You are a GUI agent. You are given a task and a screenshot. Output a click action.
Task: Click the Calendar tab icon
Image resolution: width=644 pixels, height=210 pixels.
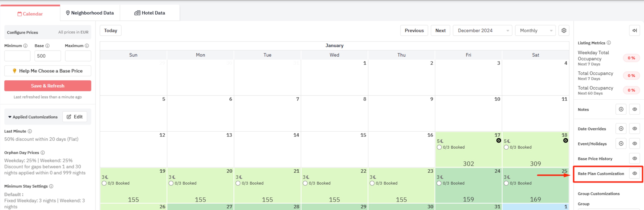coord(20,14)
